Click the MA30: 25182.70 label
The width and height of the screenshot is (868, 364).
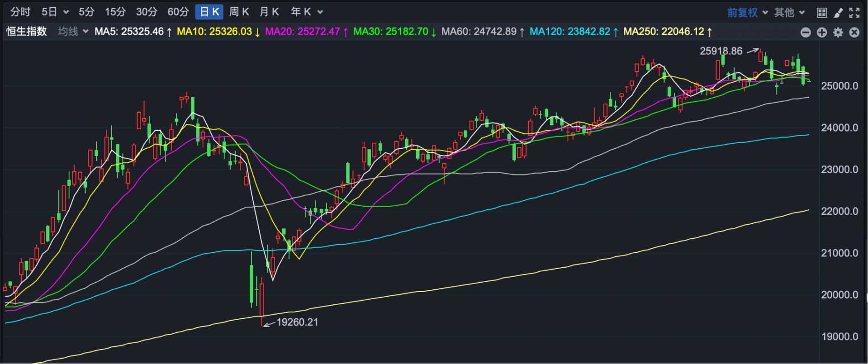[395, 32]
